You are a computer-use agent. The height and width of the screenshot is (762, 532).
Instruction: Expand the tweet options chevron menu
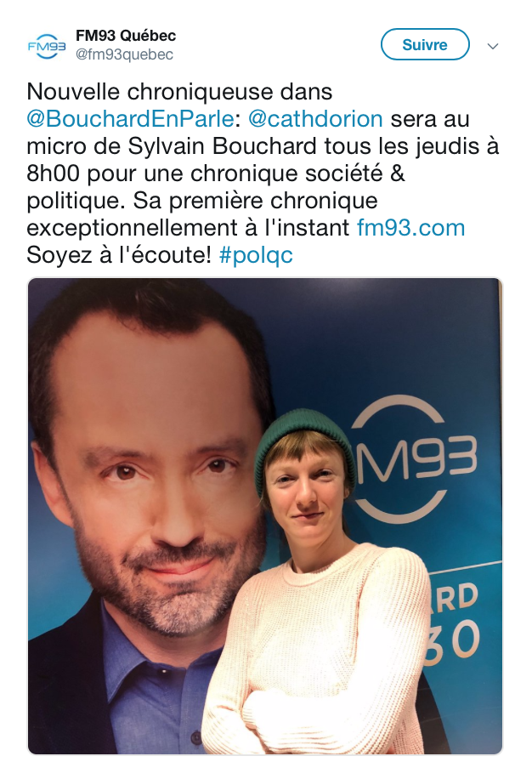point(493,46)
